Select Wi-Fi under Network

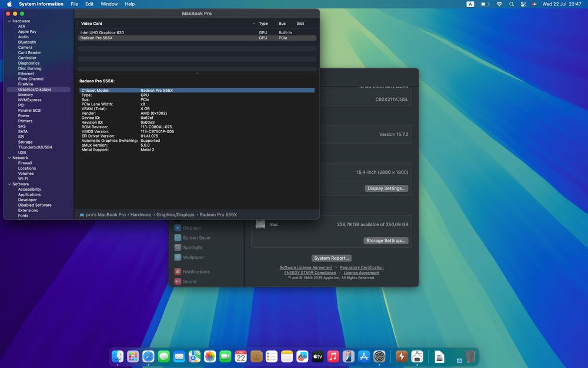pos(23,179)
